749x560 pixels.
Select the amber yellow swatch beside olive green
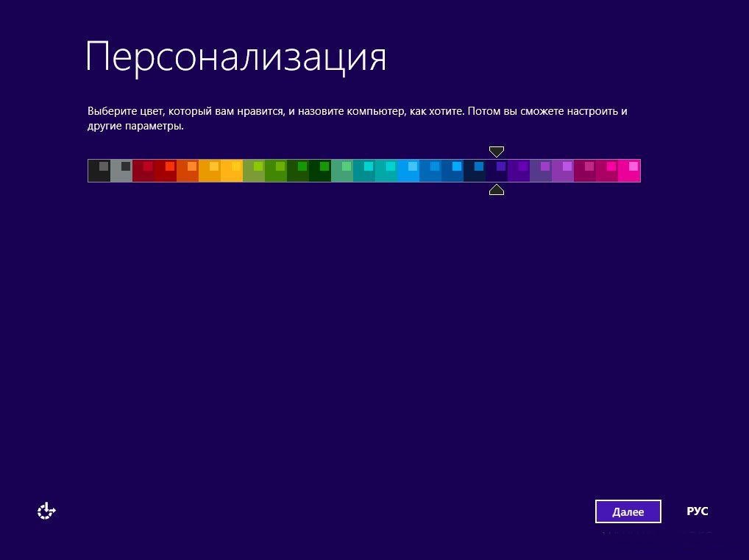coord(232,171)
